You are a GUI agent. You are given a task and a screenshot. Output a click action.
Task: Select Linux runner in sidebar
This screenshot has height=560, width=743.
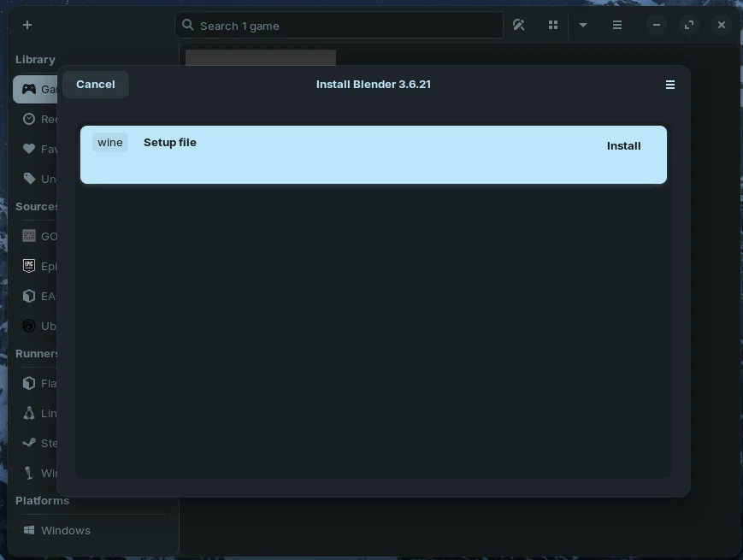[36, 413]
